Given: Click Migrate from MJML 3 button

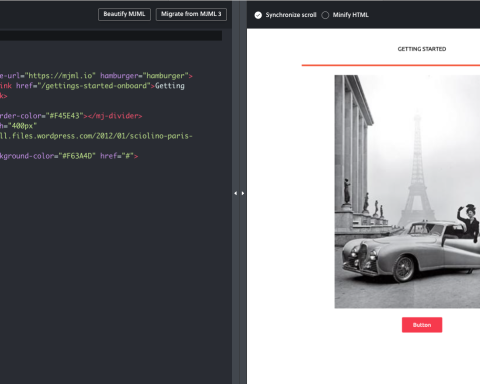Looking at the screenshot, I should point(191,14).
